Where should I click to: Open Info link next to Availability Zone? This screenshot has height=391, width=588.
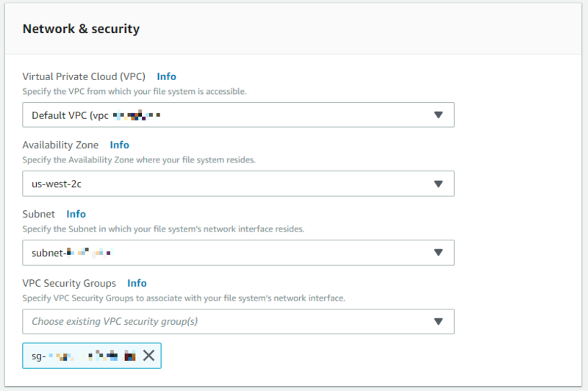(x=119, y=145)
